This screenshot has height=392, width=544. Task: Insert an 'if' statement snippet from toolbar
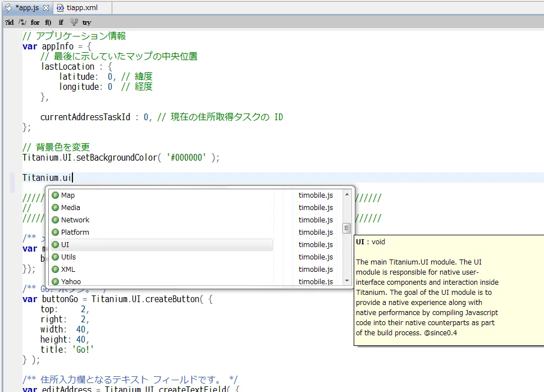coord(61,22)
